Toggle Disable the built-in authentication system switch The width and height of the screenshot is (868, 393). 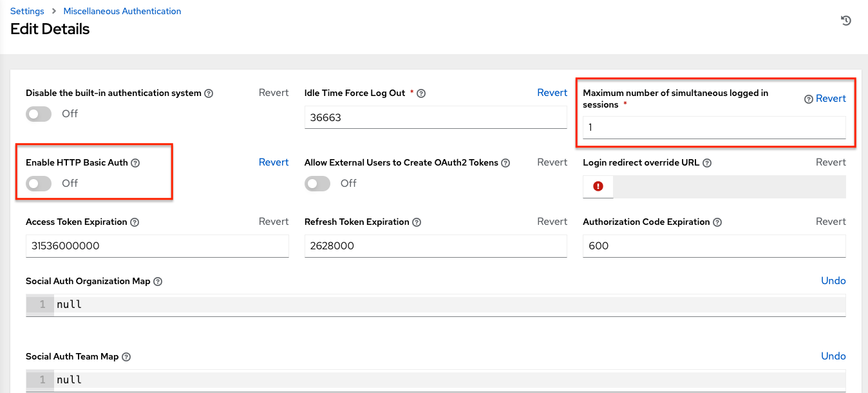pyautogui.click(x=39, y=114)
